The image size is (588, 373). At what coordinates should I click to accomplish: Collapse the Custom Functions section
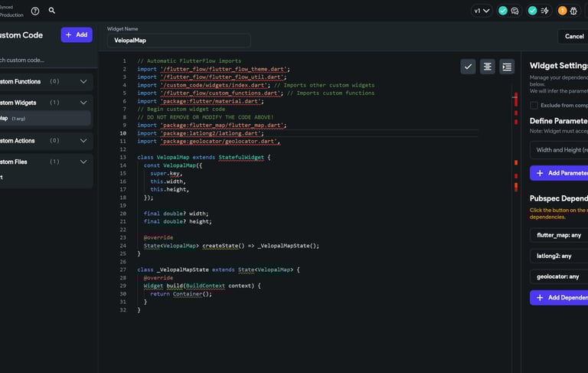[83, 81]
